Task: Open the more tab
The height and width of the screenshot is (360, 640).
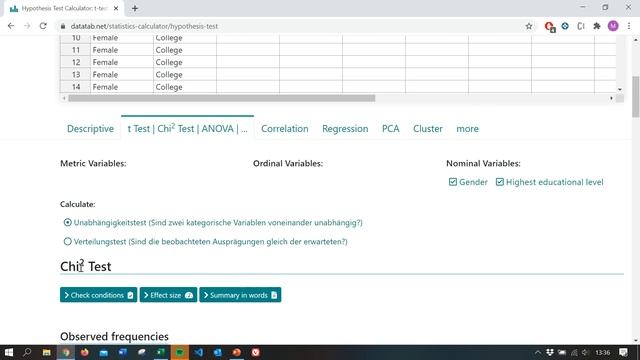Action: [x=467, y=129]
